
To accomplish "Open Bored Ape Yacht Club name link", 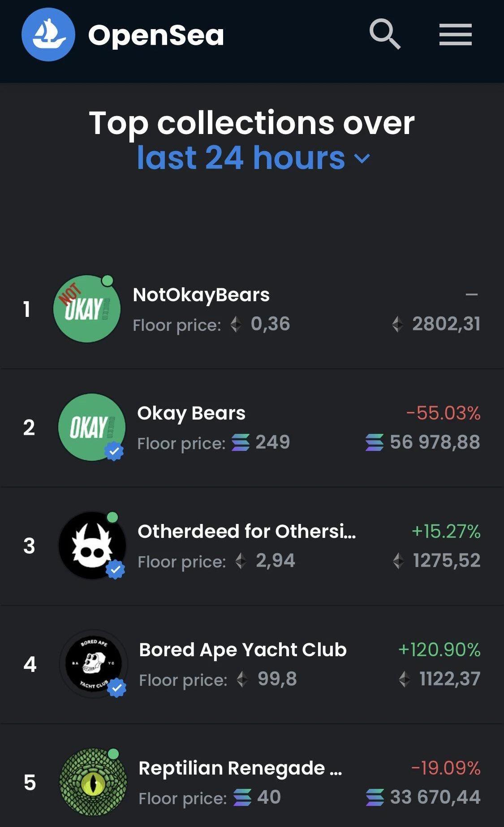I will [x=243, y=650].
